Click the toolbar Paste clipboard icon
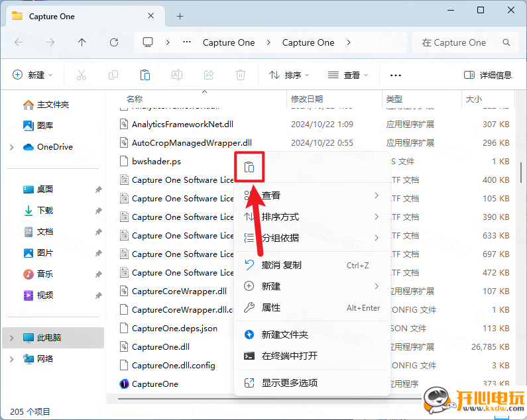Screen dimensions: 527x420 pos(145,75)
